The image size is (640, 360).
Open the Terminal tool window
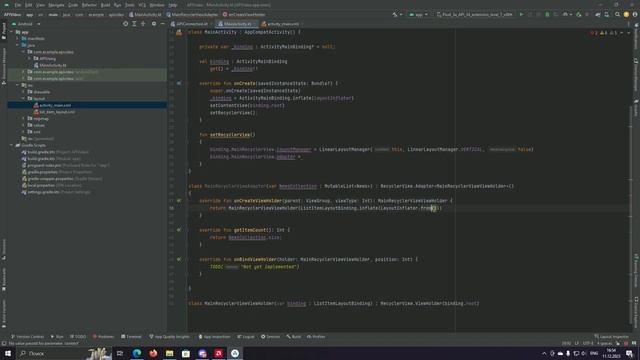point(131,337)
